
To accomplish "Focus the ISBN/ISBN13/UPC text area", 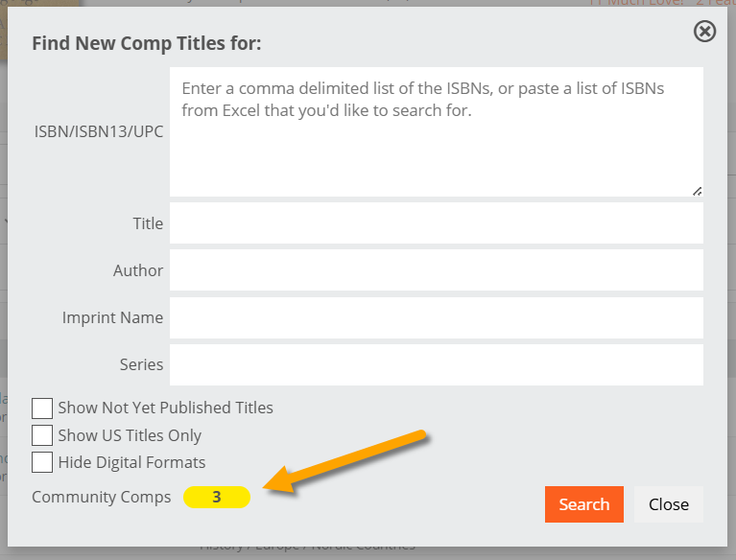I will click(x=436, y=131).
